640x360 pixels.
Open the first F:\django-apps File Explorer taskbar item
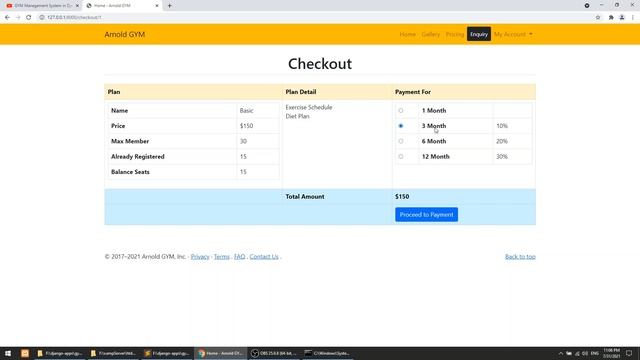click(60, 353)
